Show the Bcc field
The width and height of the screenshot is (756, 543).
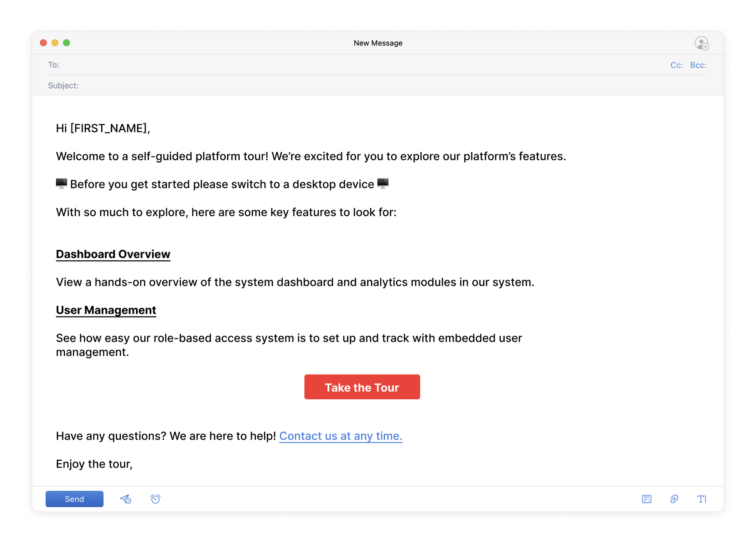698,65
